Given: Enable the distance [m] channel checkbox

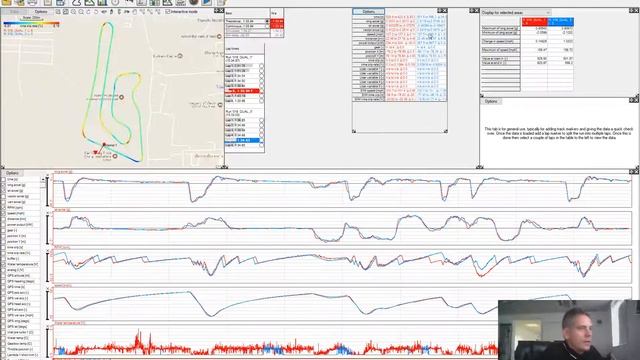Looking at the screenshot, I should coord(3,219).
